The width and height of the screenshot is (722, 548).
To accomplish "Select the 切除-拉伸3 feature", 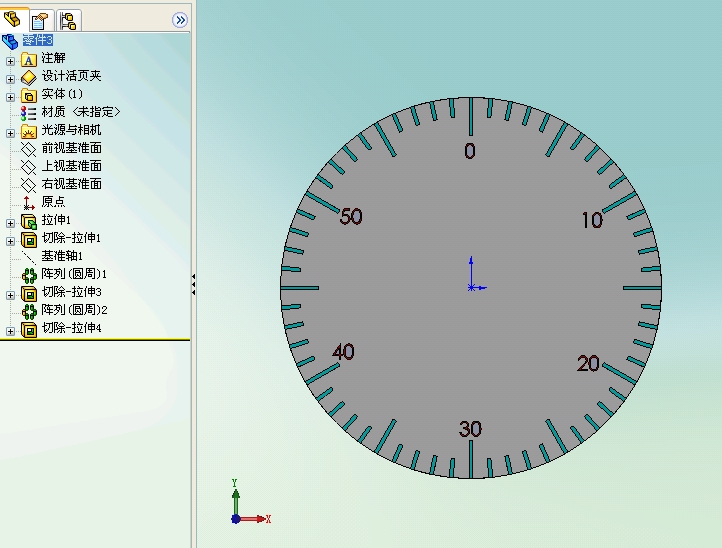I will 71,291.
